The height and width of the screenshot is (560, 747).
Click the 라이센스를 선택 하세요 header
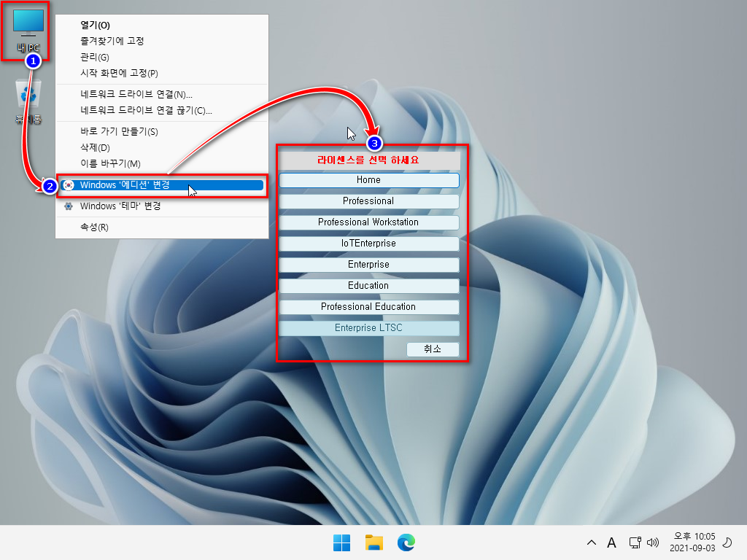368,160
